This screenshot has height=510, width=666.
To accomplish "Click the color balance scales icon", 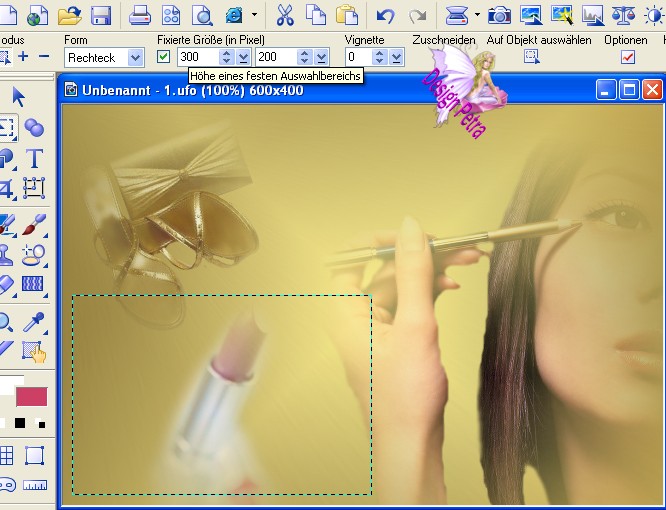I will click(623, 15).
